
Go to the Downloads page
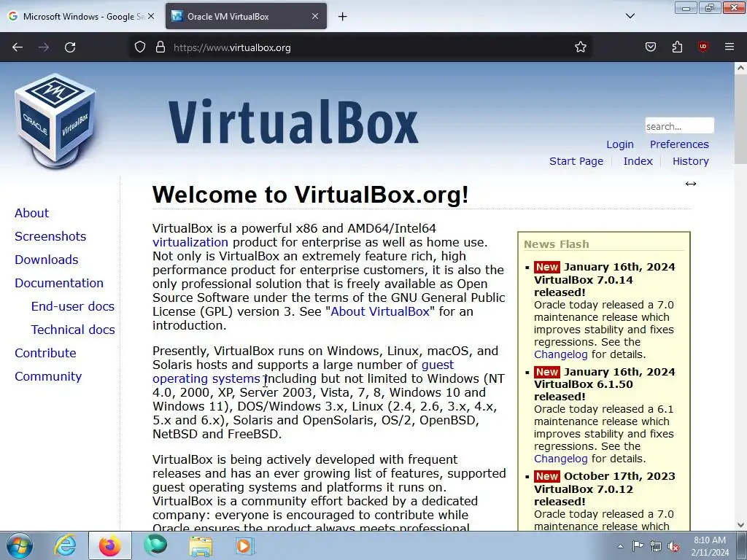46,260
